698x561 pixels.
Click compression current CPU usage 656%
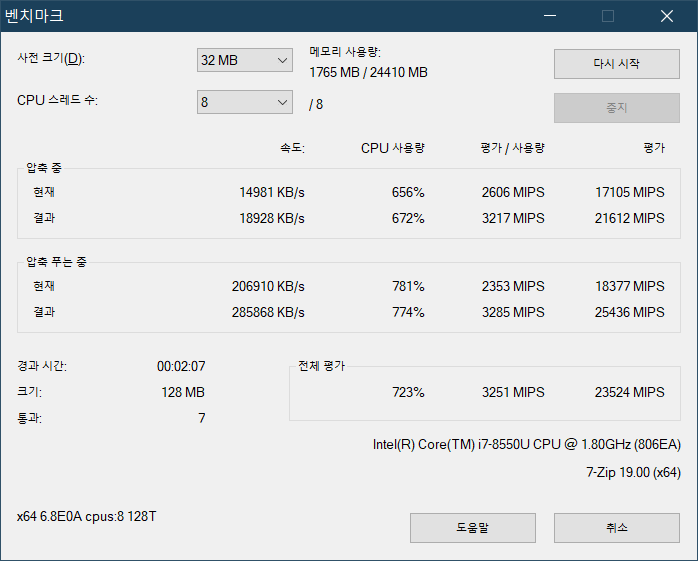408,192
